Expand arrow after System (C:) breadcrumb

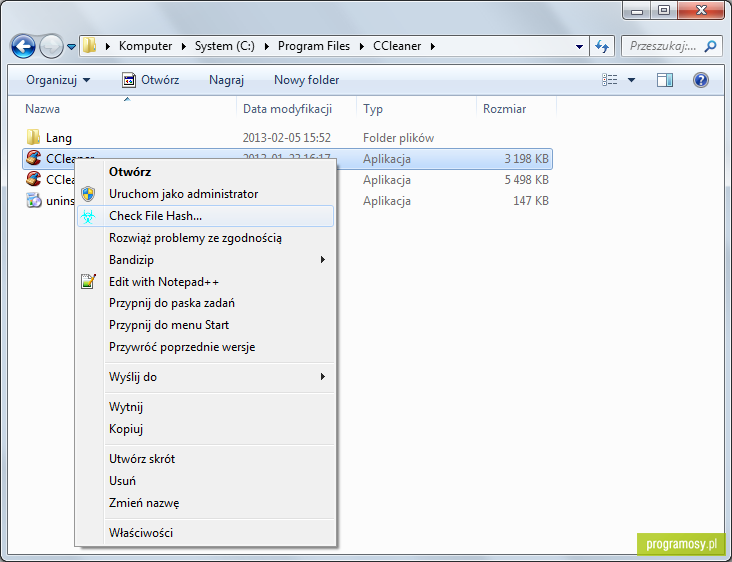pos(267,46)
